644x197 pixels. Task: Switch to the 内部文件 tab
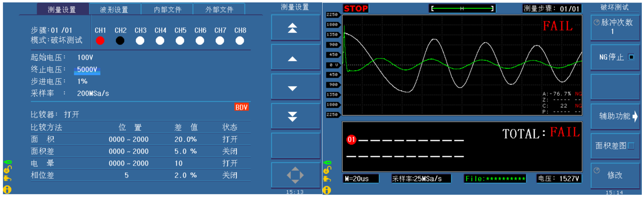coord(167,9)
